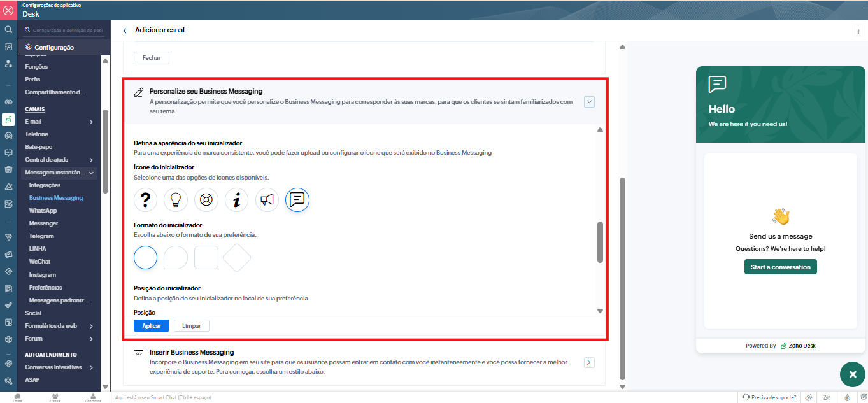Click the Fechar button

pos(152,58)
